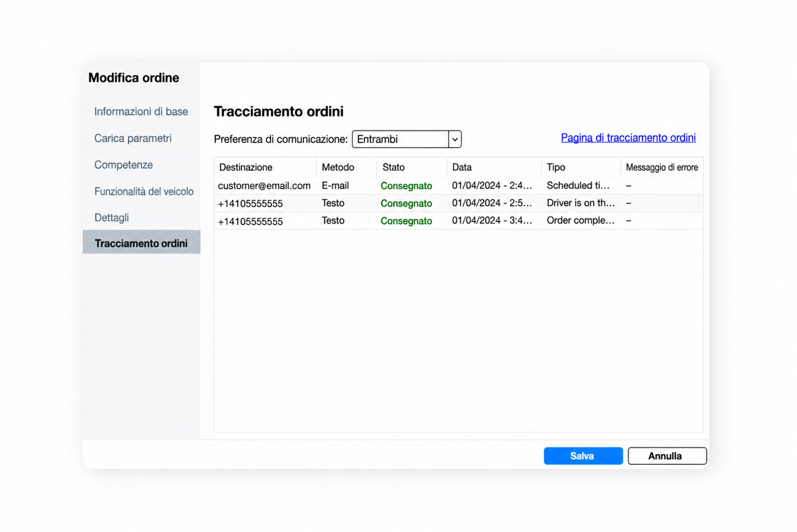
Task: Sort by the Destinazione column header
Action: [x=265, y=167]
